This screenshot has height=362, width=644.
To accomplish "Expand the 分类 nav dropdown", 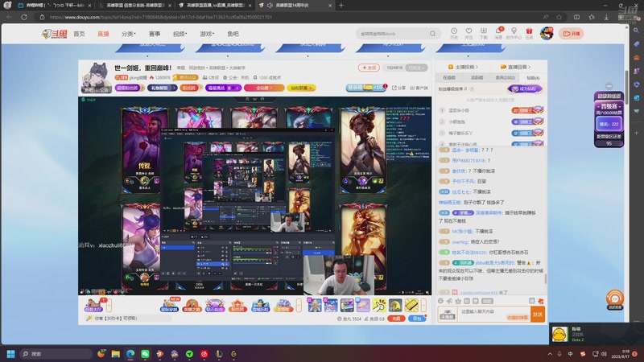I will tap(129, 34).
